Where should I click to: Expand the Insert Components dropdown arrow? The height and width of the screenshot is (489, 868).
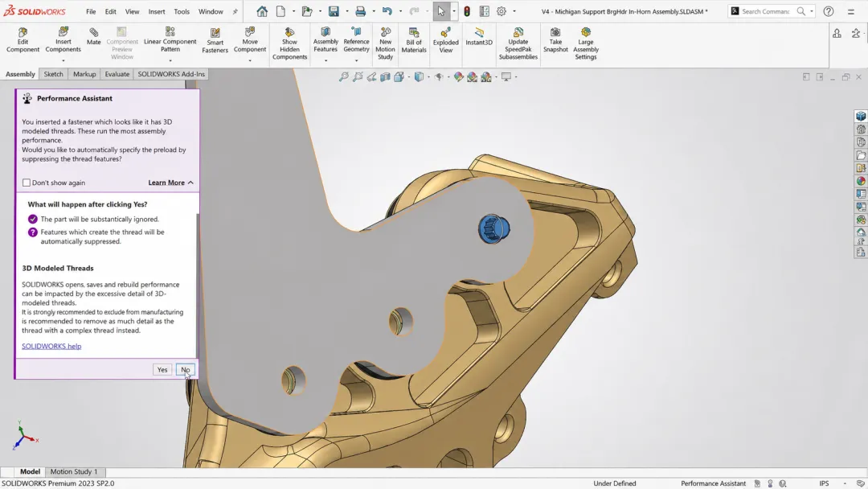click(x=63, y=60)
